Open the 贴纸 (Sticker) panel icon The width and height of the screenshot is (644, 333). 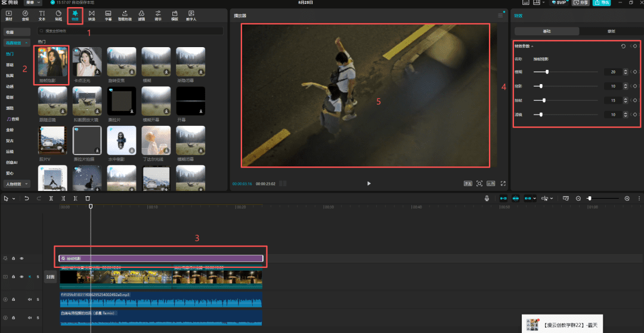point(58,15)
